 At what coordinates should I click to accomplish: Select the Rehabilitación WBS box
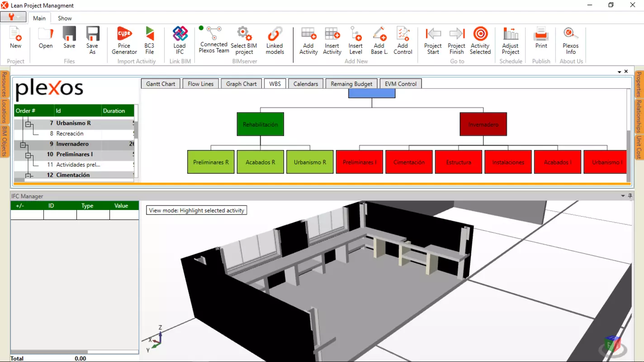[260, 124]
